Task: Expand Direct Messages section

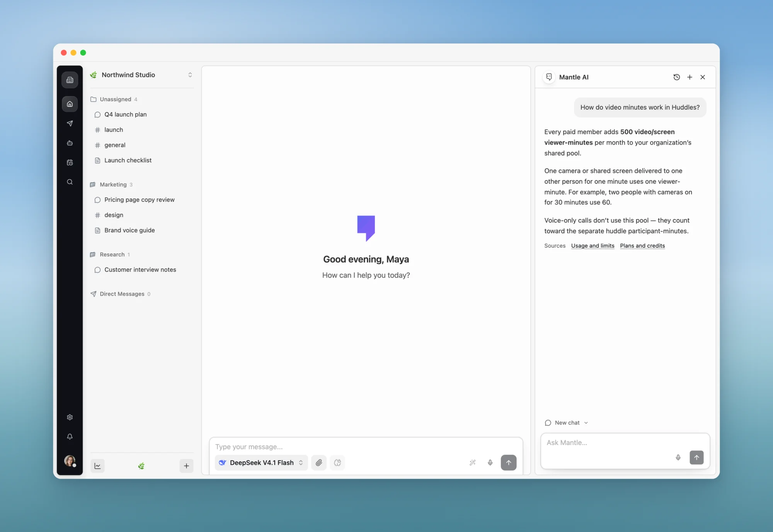Action: pos(121,294)
